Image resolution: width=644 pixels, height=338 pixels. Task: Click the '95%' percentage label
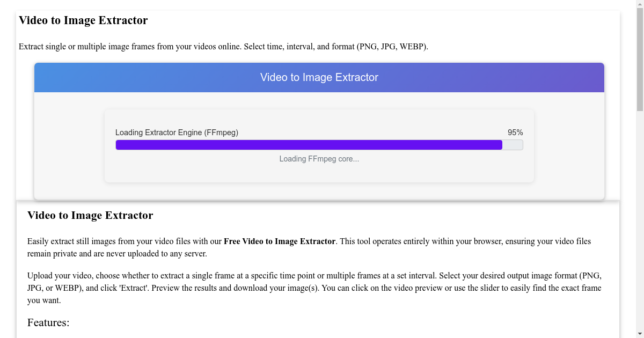coord(516,132)
